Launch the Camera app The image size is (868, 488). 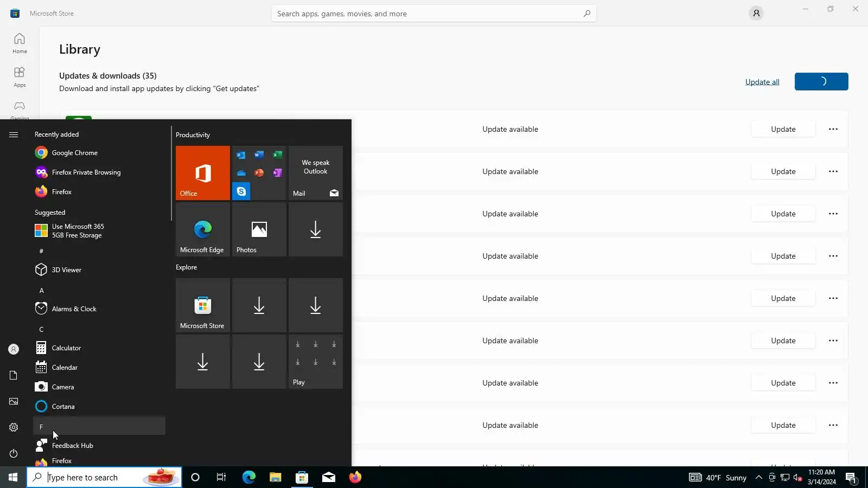click(99, 387)
